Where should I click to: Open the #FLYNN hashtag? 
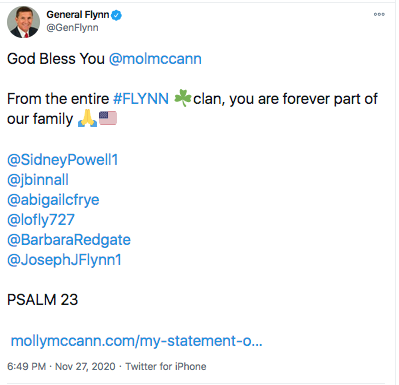click(x=141, y=99)
